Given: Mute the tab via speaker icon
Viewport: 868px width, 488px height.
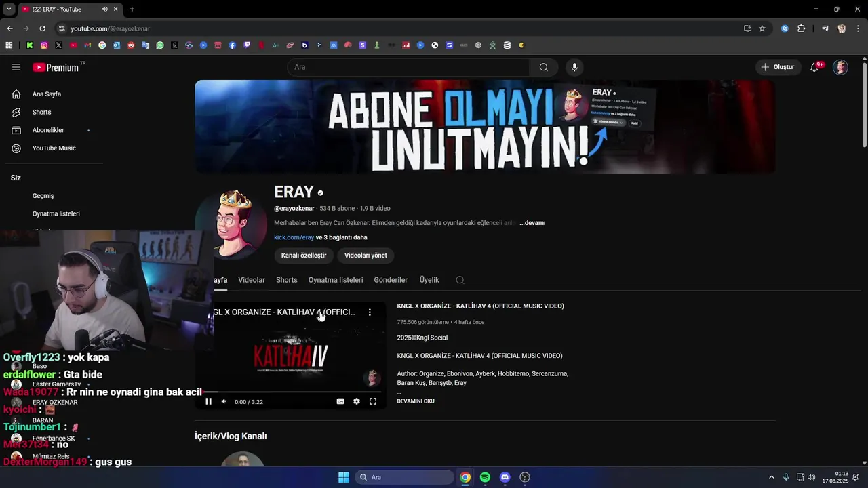Looking at the screenshot, I should [104, 9].
